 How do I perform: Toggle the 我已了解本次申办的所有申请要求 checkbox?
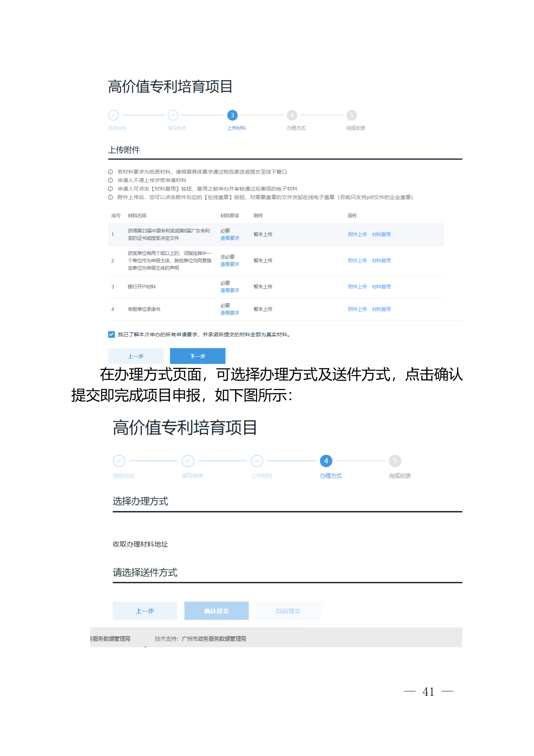point(111,334)
